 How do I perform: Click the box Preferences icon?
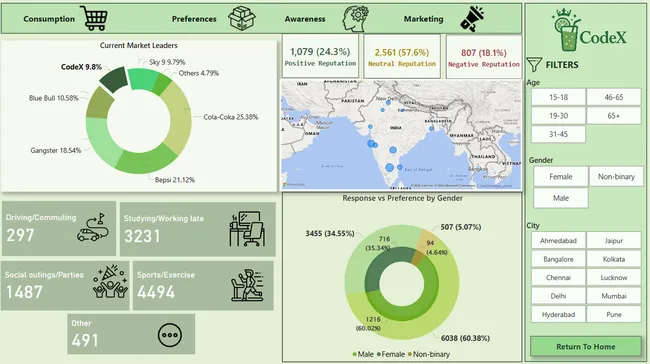242,19
